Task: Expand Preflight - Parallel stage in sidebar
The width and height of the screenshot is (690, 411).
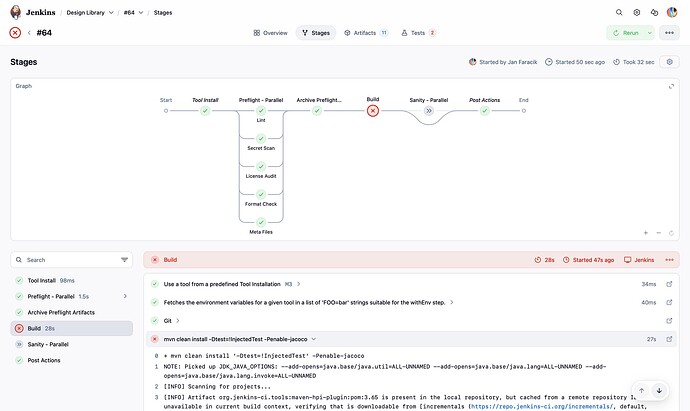Action: pyautogui.click(x=125, y=297)
